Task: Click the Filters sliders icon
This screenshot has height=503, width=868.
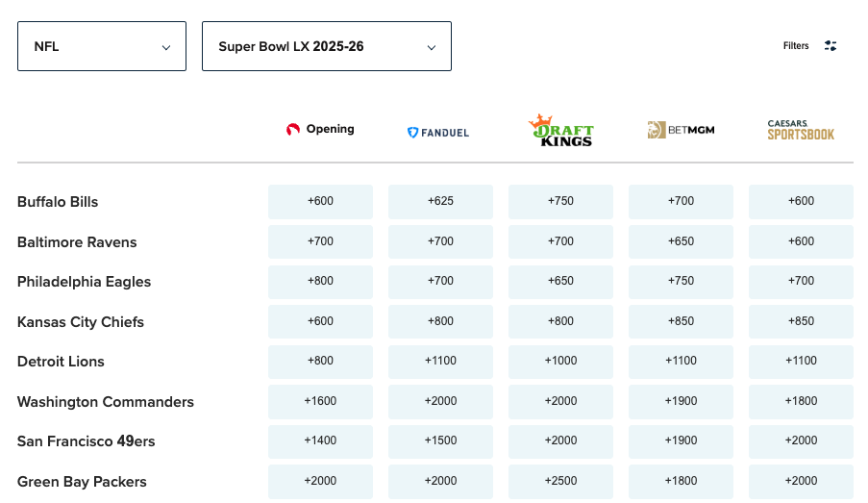Action: coord(831,46)
